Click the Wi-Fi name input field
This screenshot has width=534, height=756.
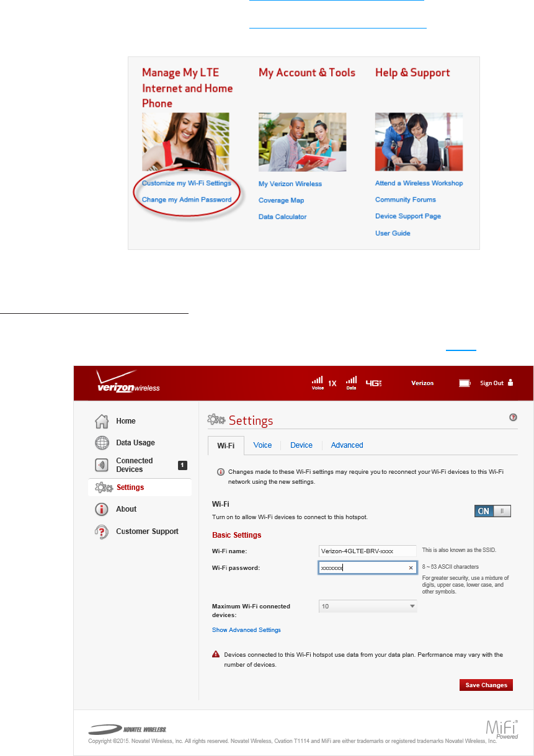(x=368, y=551)
